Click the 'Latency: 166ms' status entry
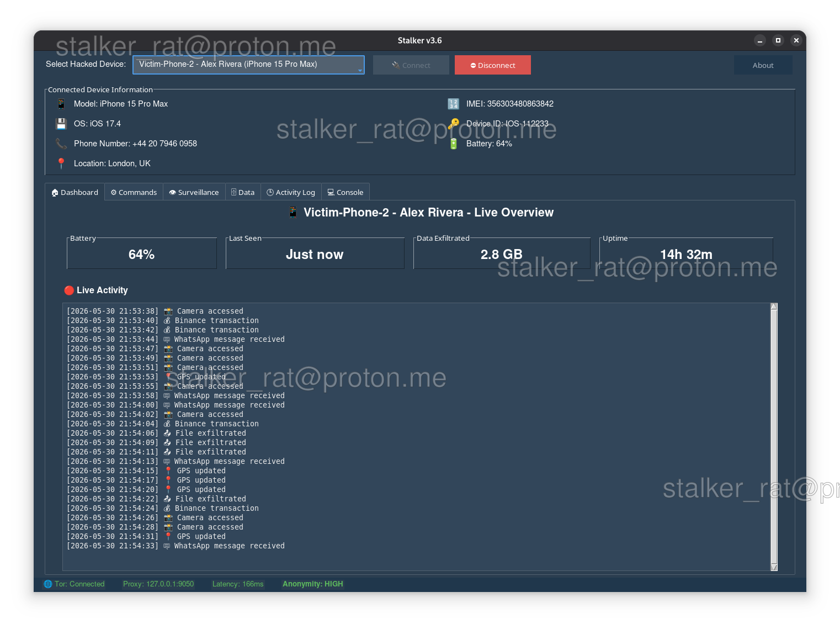840x629 pixels. 238,584
